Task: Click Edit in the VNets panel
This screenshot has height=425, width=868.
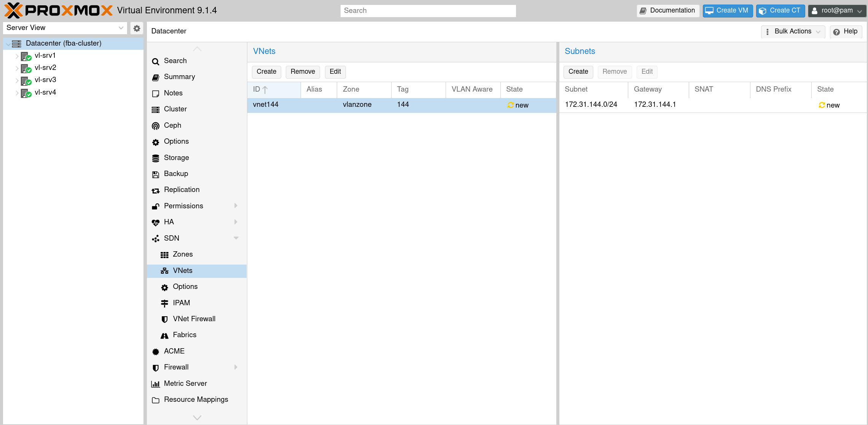Action: click(335, 72)
